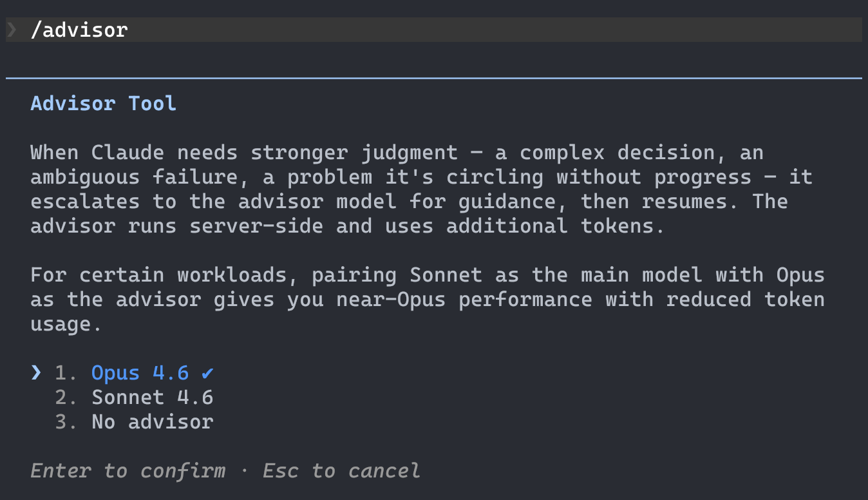Click the number 3. list marker
This screenshot has height=500, width=868.
(x=66, y=422)
